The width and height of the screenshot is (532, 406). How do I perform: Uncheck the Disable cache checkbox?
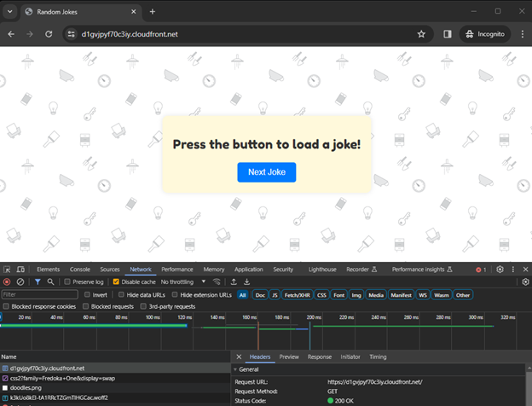(x=116, y=281)
